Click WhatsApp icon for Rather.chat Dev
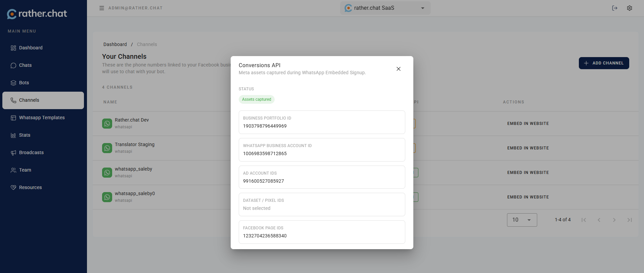Image resolution: width=644 pixels, height=273 pixels. click(x=107, y=124)
